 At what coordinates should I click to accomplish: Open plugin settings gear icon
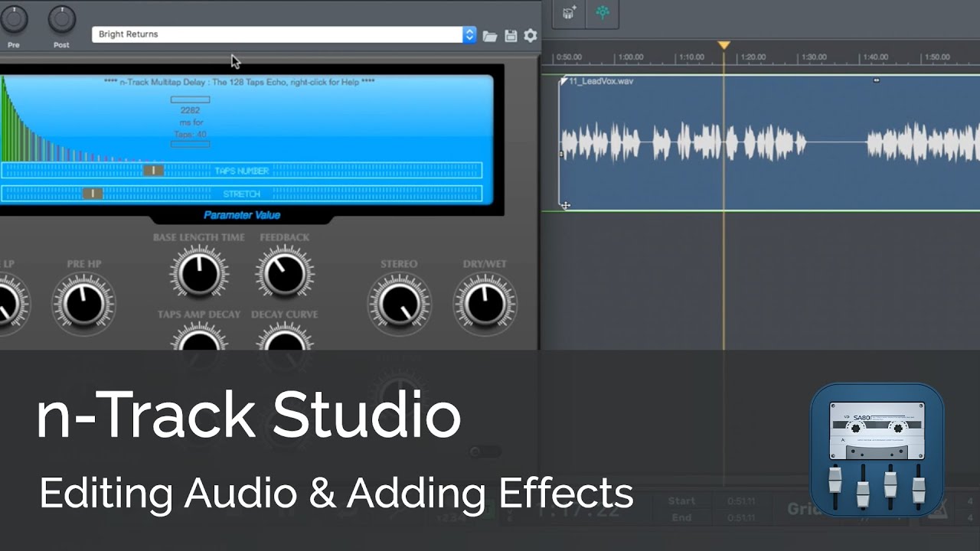point(530,35)
